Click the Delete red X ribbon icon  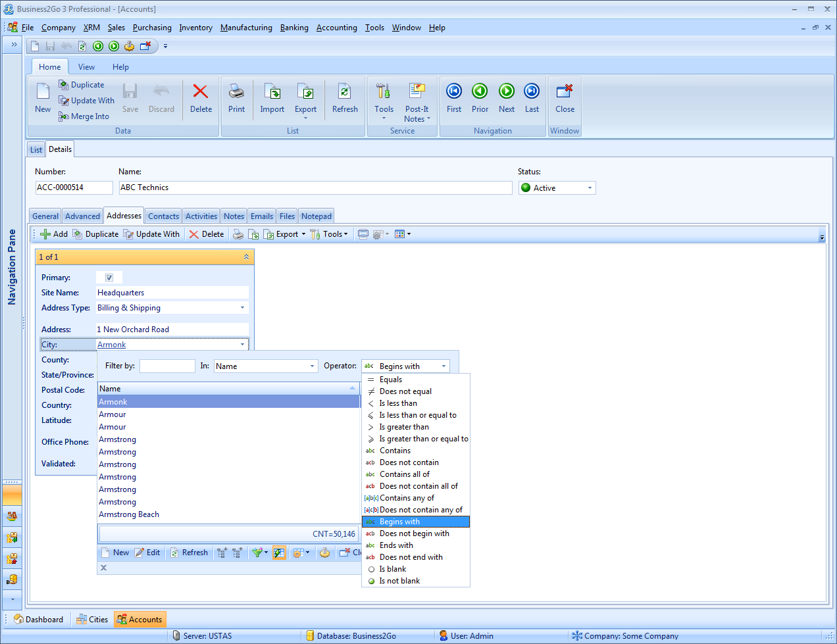click(x=201, y=91)
